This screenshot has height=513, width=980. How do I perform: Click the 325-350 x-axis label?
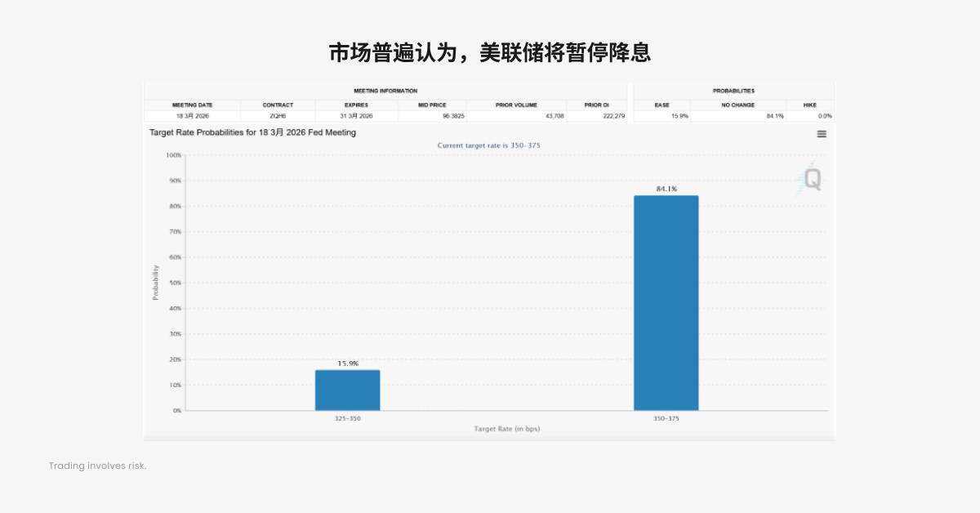pos(347,418)
